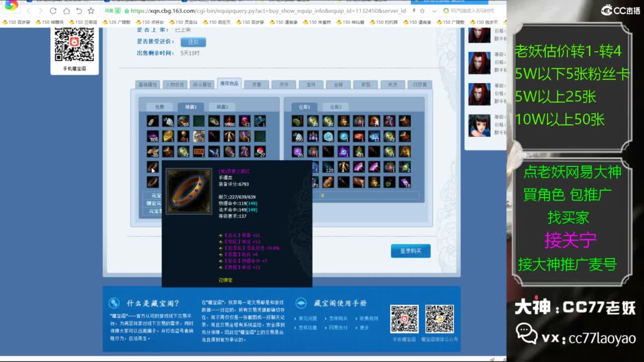Select the first item in 仓库1 grid
The image size is (644, 362).
coord(297,121)
